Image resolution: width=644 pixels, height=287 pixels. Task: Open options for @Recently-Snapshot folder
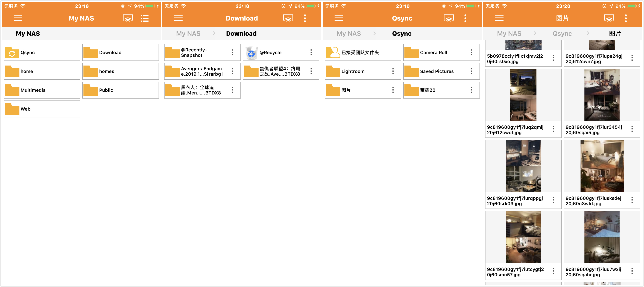(232, 52)
